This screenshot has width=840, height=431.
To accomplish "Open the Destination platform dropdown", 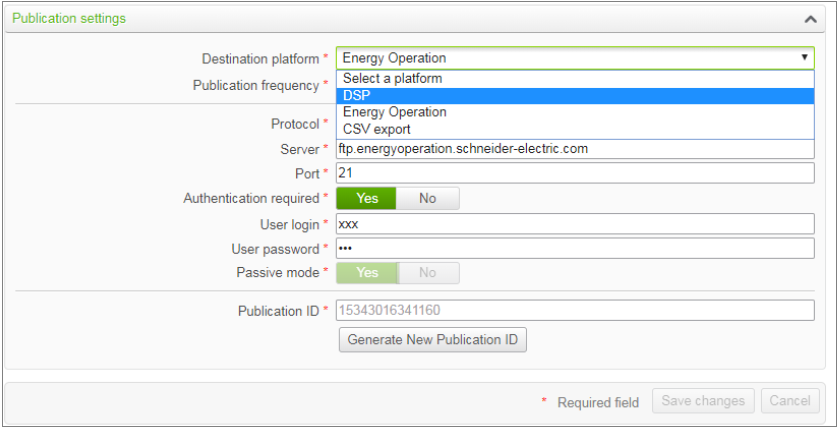I will tap(575, 58).
